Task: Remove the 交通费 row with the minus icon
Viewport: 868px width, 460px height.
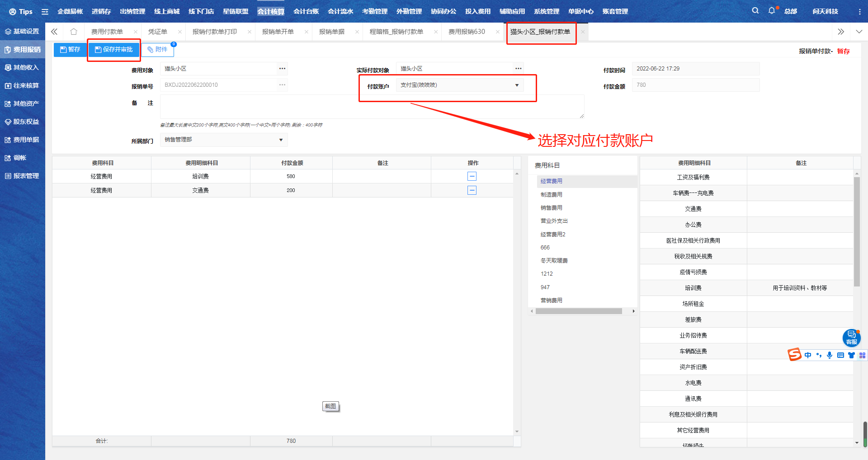Action: point(472,190)
